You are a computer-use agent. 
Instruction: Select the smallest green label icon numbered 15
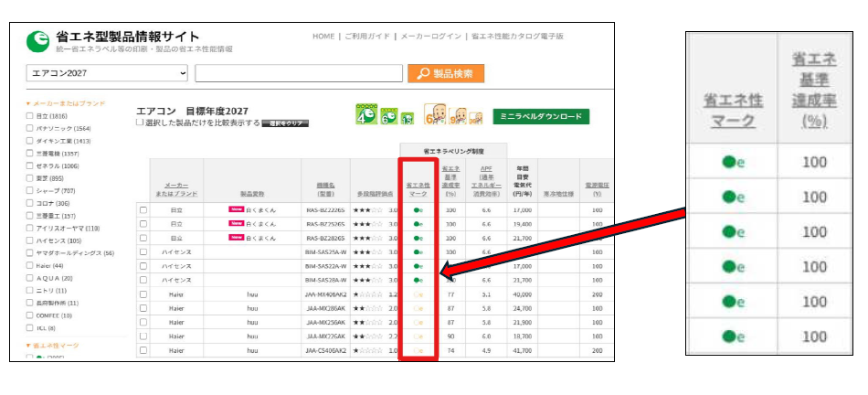coord(408,118)
